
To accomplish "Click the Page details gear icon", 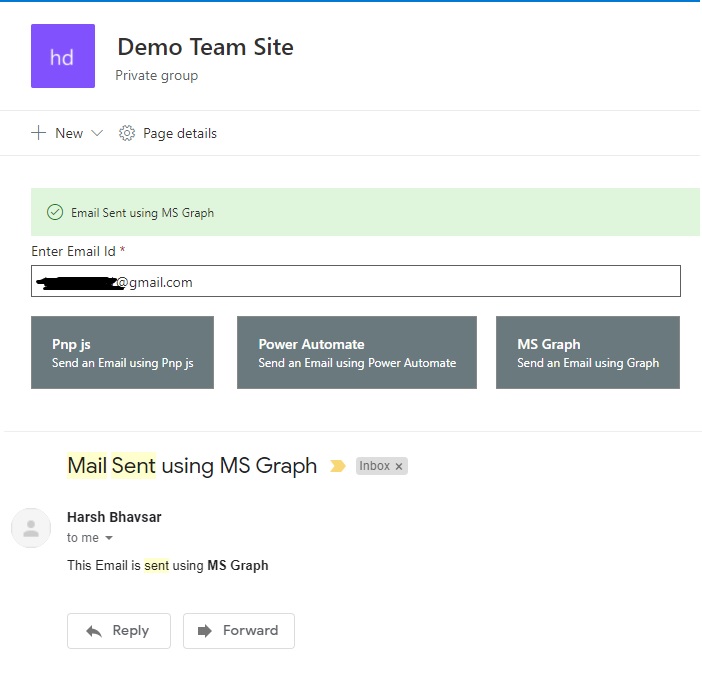I will click(127, 133).
